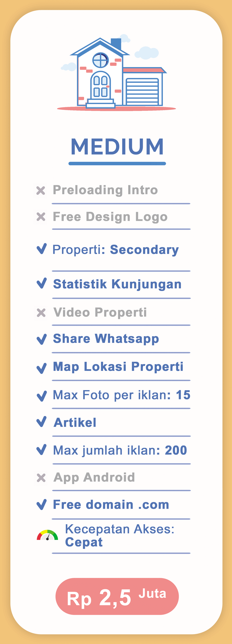Click the X icon beside Free Design Logo
Image resolution: width=232 pixels, height=644 pixels.
coord(41,217)
